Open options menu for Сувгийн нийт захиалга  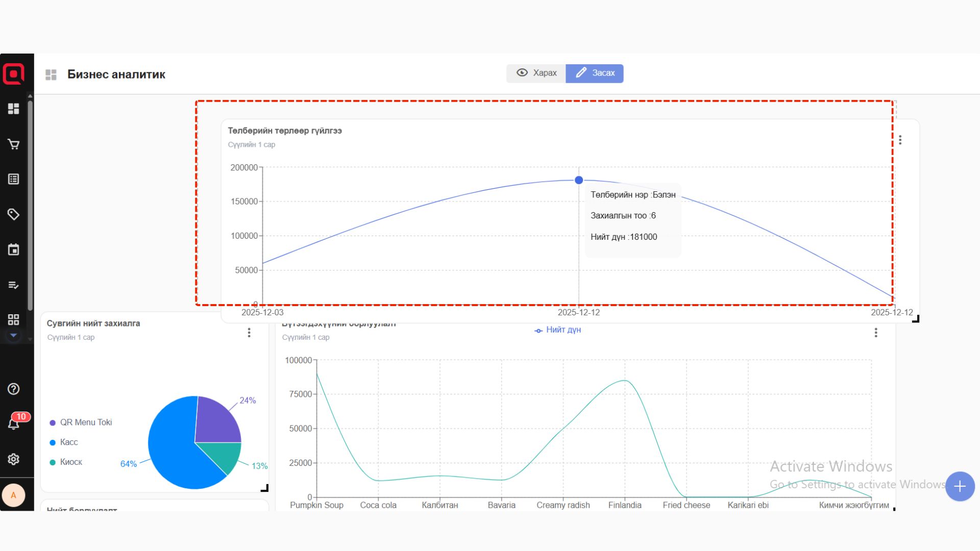pyautogui.click(x=249, y=333)
